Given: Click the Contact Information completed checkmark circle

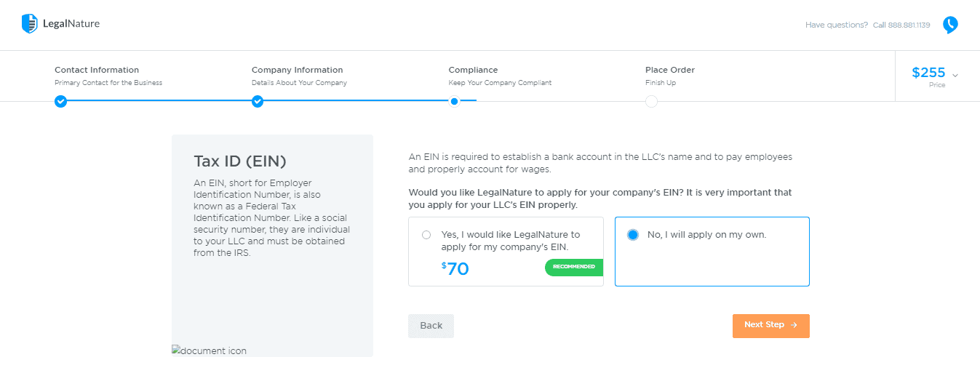Looking at the screenshot, I should click(61, 101).
